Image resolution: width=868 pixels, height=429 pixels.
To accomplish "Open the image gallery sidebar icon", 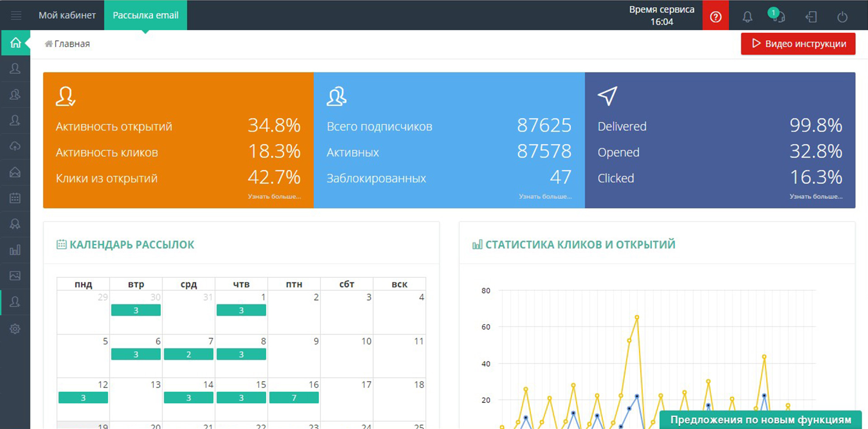I will tap(15, 275).
